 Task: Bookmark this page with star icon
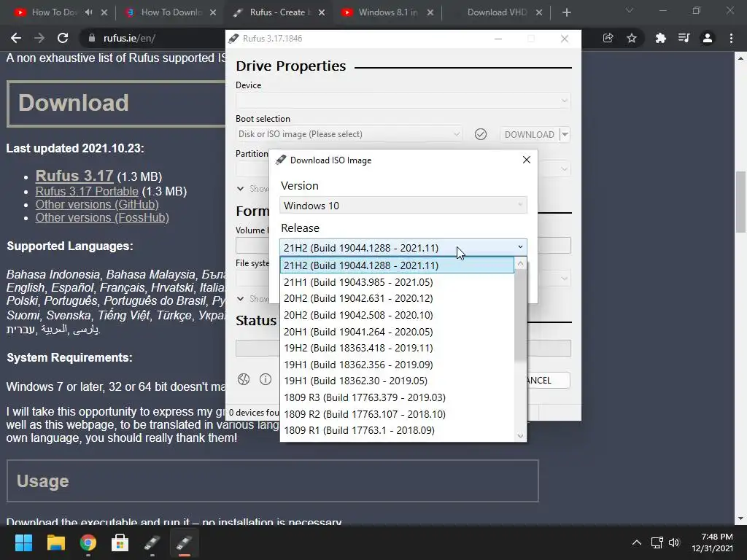[x=632, y=38]
